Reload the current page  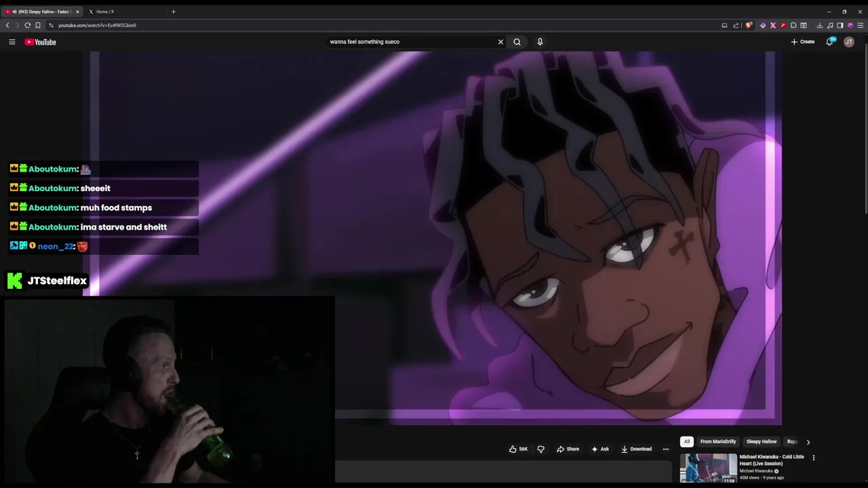click(28, 25)
